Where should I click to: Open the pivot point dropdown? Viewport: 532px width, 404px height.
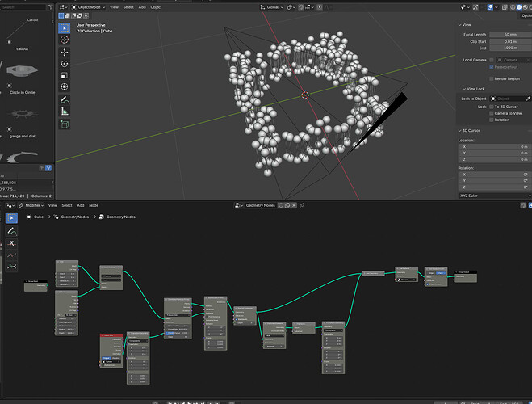point(291,7)
